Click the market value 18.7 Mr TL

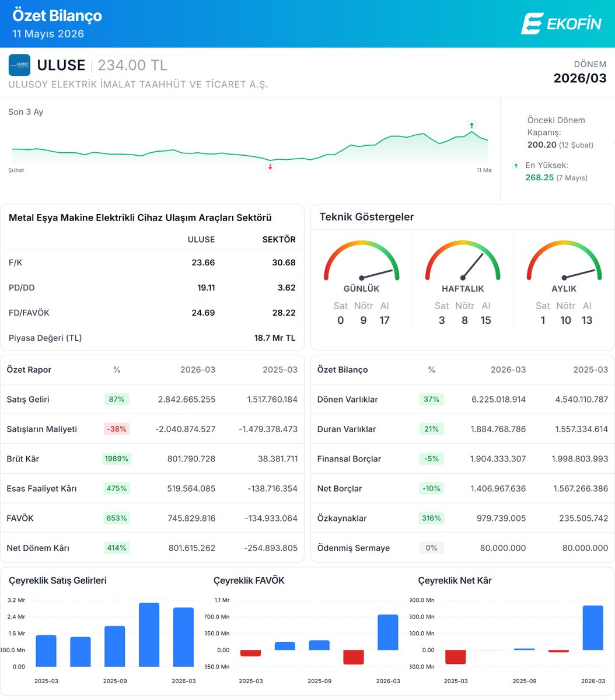pos(275,338)
